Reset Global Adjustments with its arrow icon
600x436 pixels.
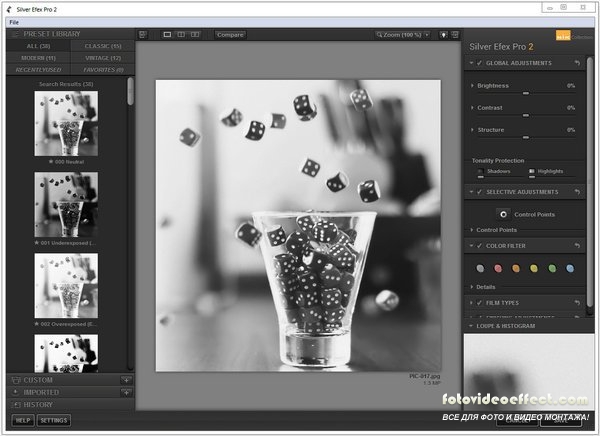(x=577, y=63)
